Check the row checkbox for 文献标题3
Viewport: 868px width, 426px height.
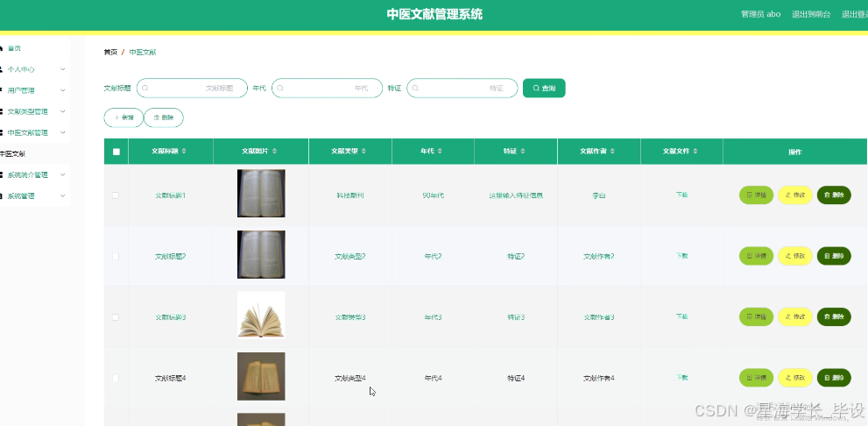[116, 317]
